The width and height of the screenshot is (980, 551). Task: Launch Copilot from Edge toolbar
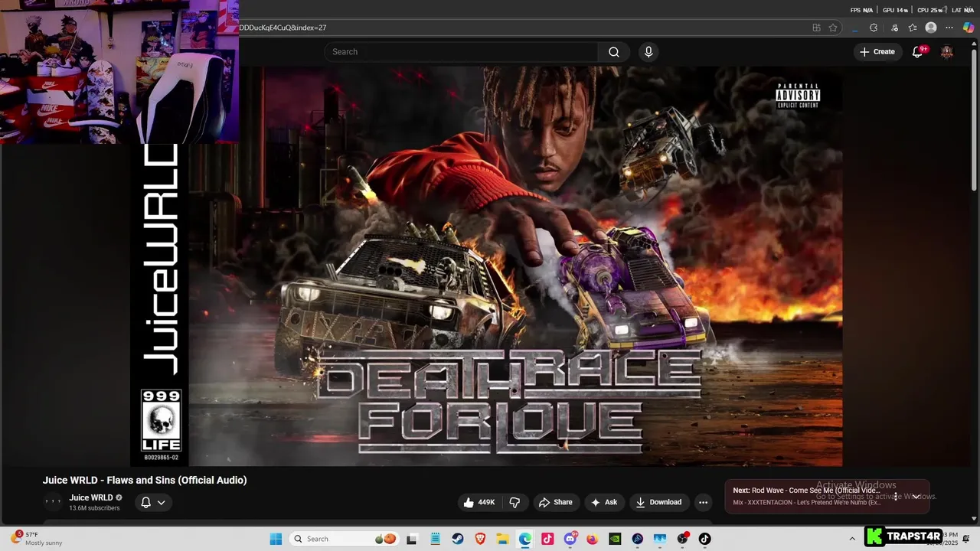point(969,28)
